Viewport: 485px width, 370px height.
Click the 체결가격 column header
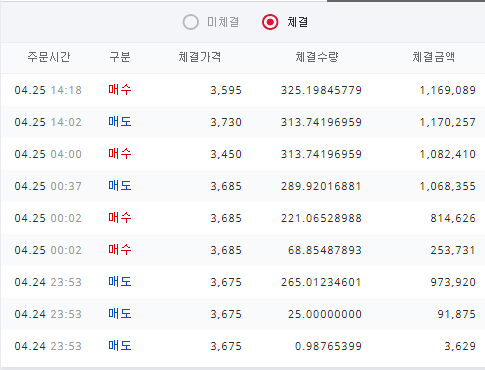[199, 57]
